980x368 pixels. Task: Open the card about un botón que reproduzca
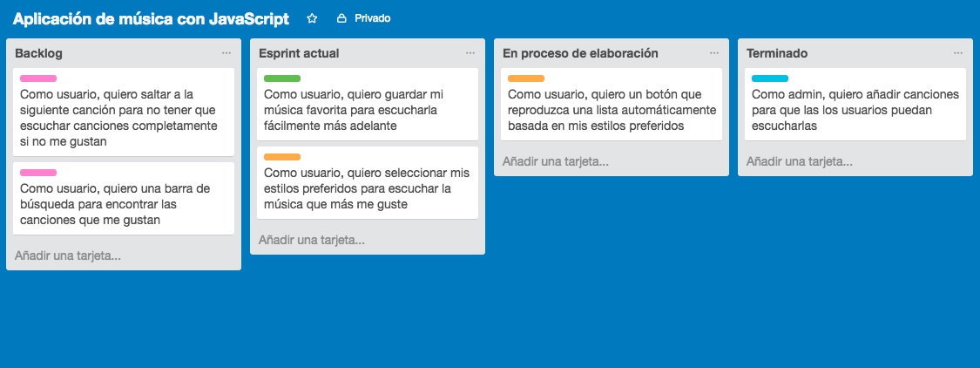612,104
